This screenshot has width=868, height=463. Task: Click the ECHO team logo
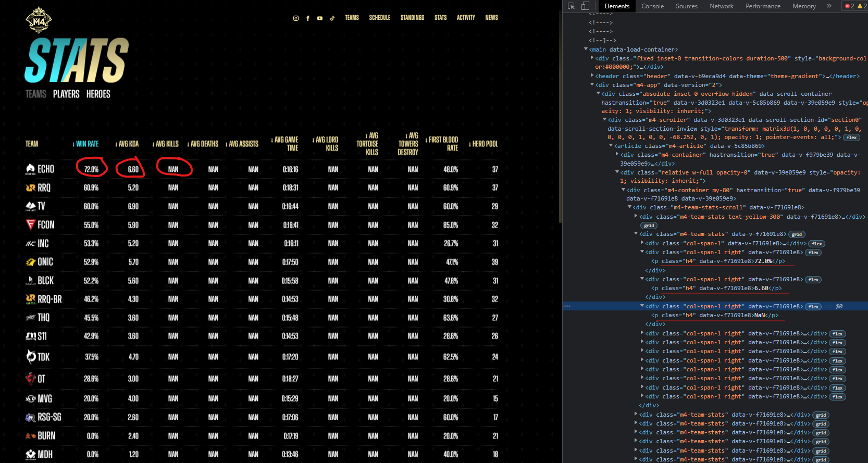point(30,169)
